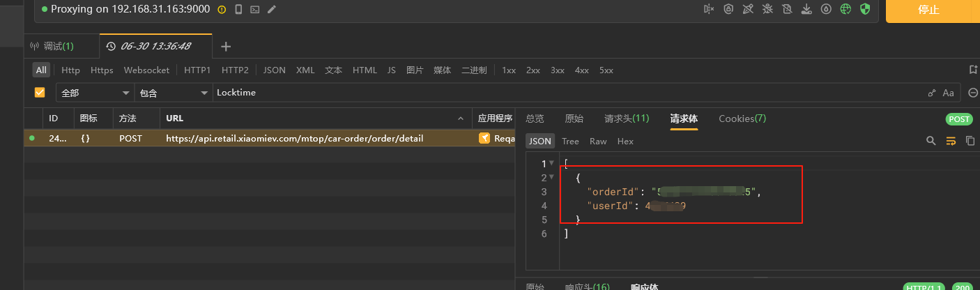Screen dimensions: 980x290
Task: Click the pencil edit proxy icon
Action: click(272, 10)
